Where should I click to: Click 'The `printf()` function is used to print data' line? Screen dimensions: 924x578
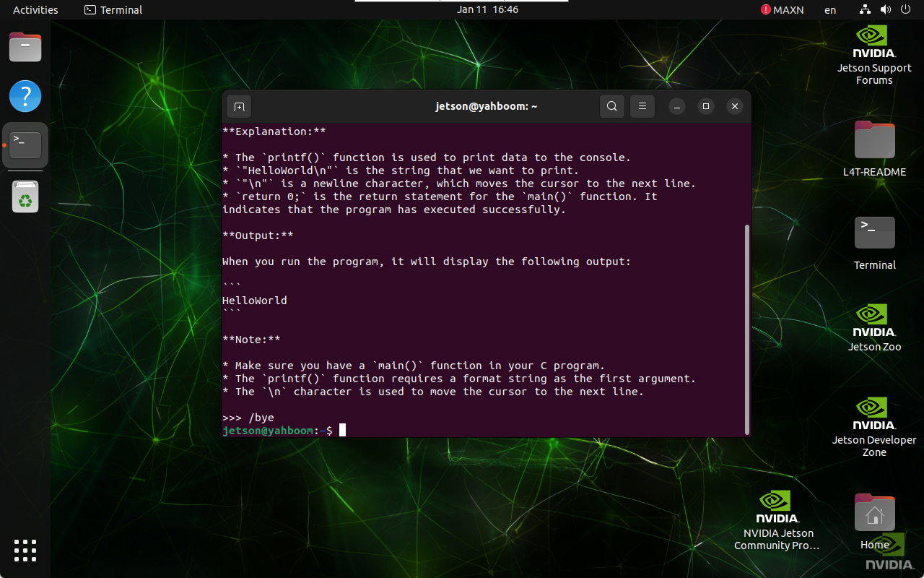tap(427, 158)
